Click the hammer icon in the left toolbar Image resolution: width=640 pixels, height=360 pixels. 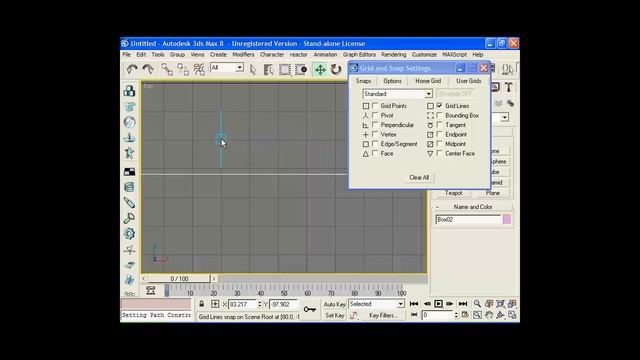pos(129,218)
